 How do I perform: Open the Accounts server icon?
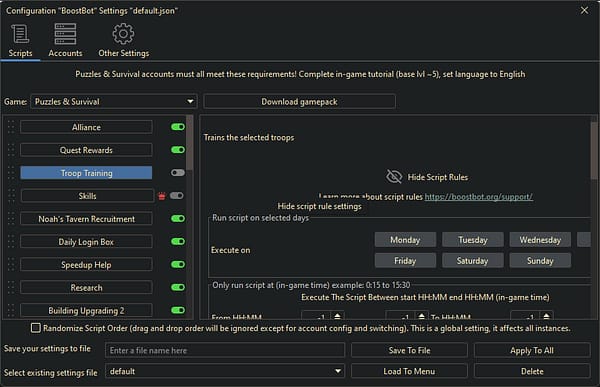(x=65, y=34)
